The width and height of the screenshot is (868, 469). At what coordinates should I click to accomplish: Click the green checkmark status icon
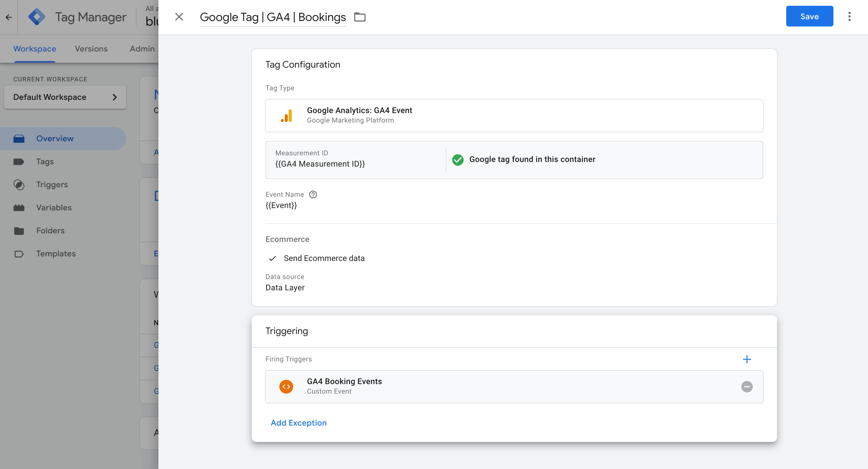(x=458, y=160)
